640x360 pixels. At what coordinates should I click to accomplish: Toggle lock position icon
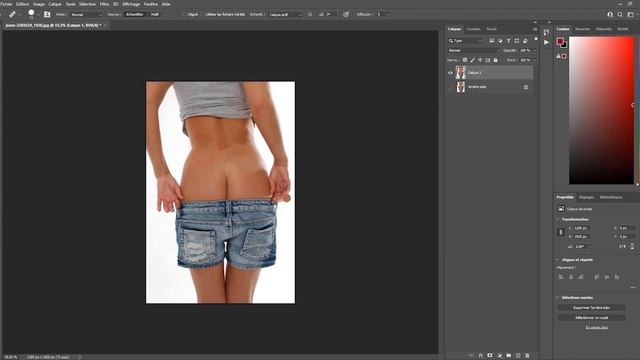tap(480, 60)
